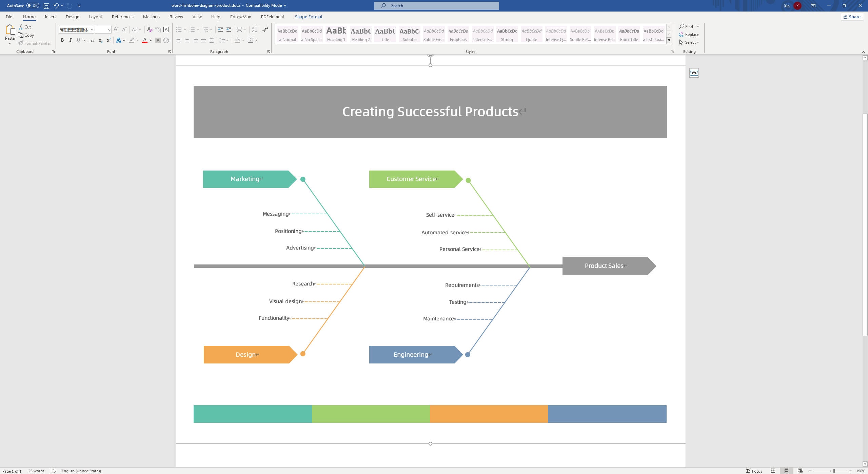Screen dimensions: 868x474
Task: Switch to the Shape Format tab
Action: coord(308,16)
